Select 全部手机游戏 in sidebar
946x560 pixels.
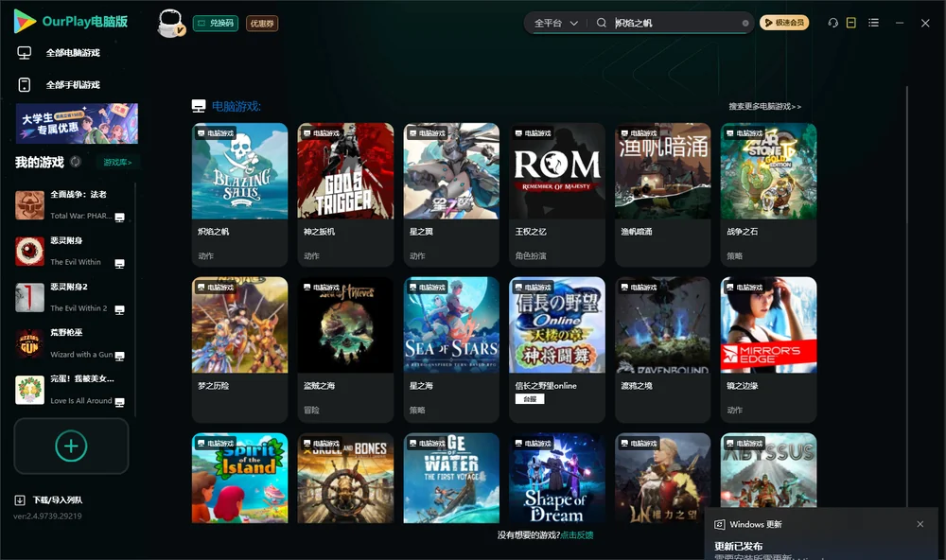73,84
